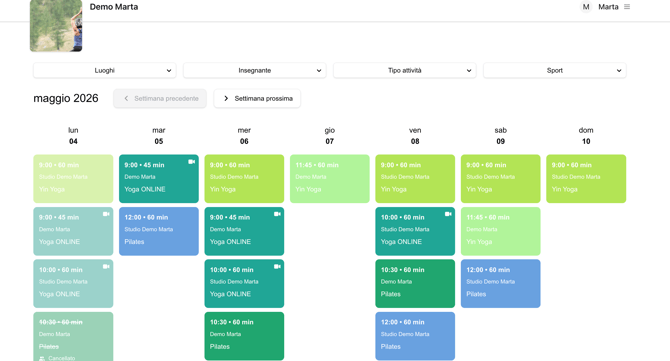Open Saturday 11:45 Yin Yoga class
The height and width of the screenshot is (361, 670).
point(500,231)
